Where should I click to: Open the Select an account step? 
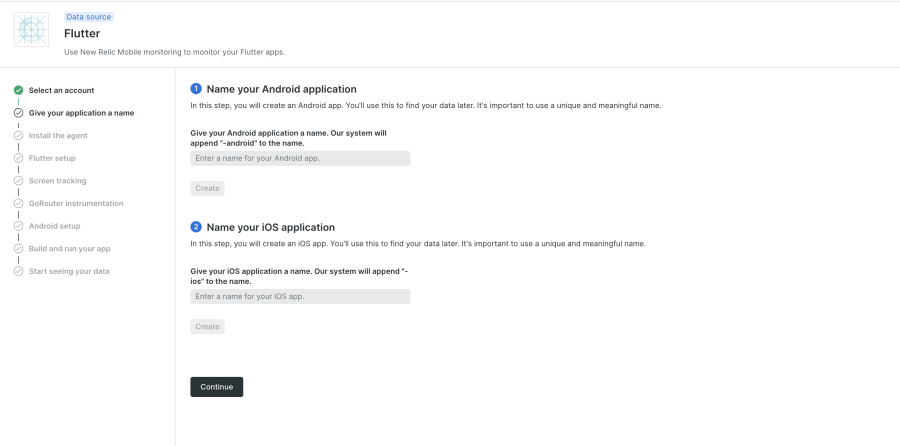(x=61, y=90)
